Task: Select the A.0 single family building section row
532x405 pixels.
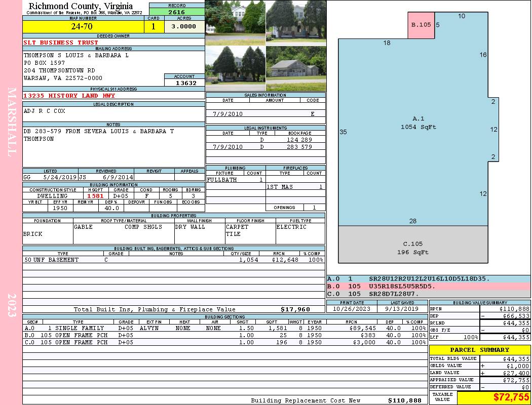Action: pos(224,328)
